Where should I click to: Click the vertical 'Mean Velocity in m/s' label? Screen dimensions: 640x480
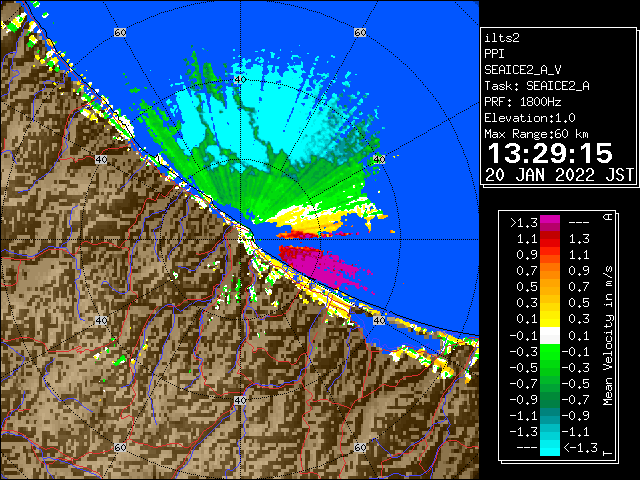coord(608,335)
